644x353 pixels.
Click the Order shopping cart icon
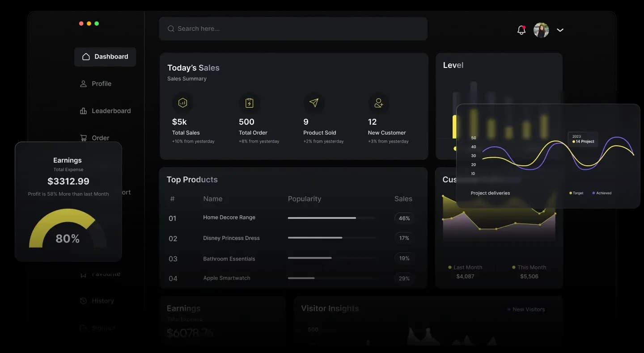tap(83, 138)
